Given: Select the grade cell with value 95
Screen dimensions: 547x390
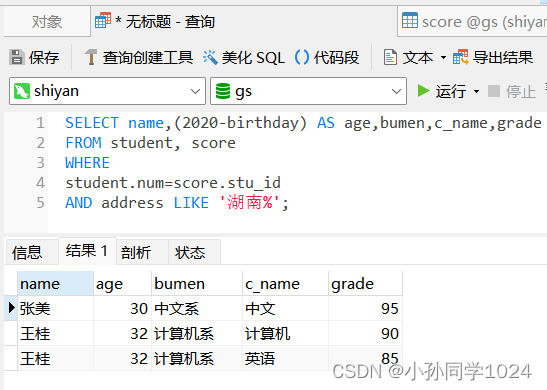Looking at the screenshot, I should coord(365,308).
